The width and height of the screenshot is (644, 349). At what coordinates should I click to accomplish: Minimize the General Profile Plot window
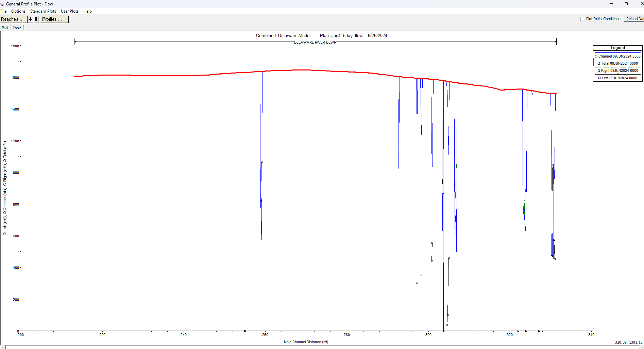[x=611, y=4]
